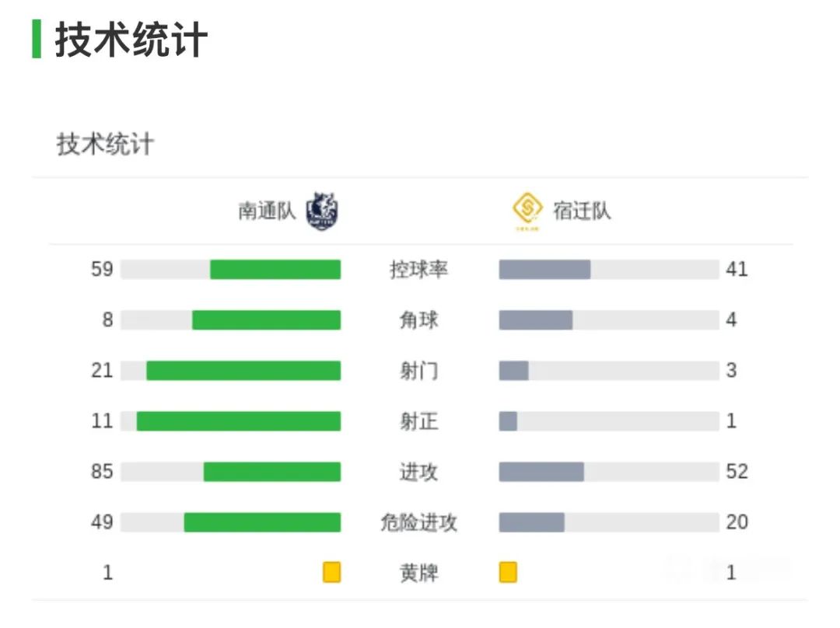This screenshot has height=628, width=840.
Task: Click the green 射正 bar showing 11
Action: pyautogui.click(x=239, y=421)
